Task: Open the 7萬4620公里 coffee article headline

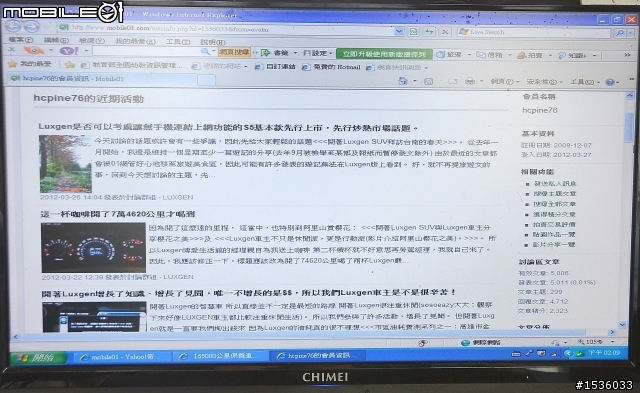Action: (x=118, y=214)
